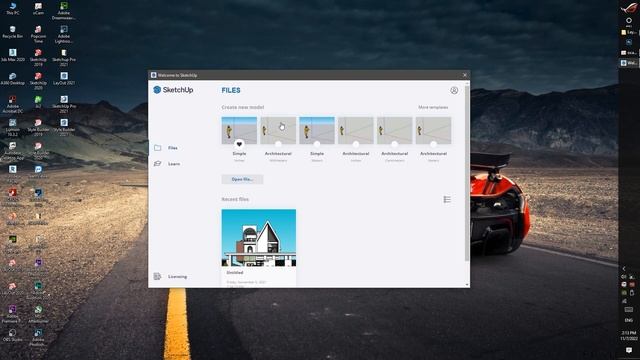Select the Architectural Meters template thumbnail
The height and width of the screenshot is (360, 640).
click(433, 130)
